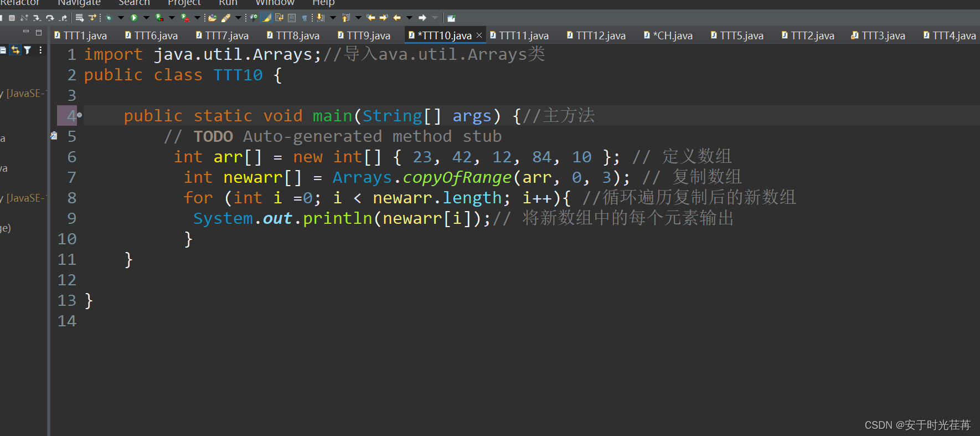This screenshot has width=980, height=436.
Task: Click the Drop to Frame icon
Action: pos(80,18)
